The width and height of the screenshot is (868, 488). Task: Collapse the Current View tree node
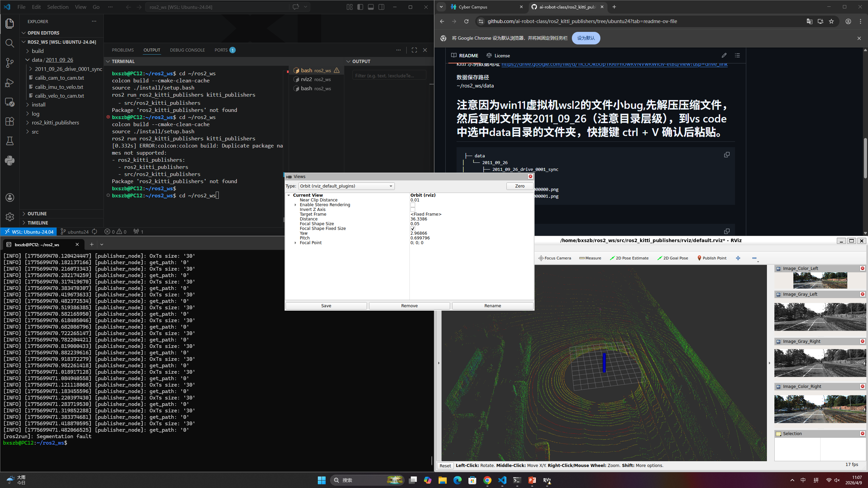[289, 195]
